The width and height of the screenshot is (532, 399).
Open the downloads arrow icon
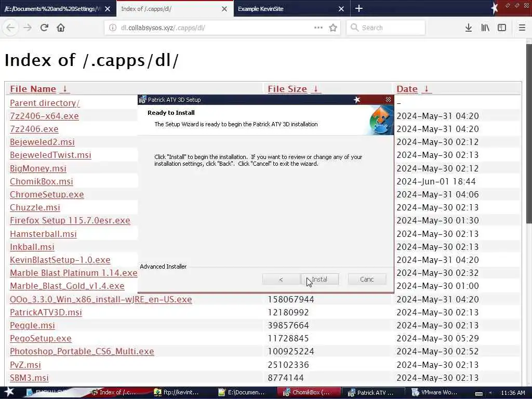pos(469,28)
